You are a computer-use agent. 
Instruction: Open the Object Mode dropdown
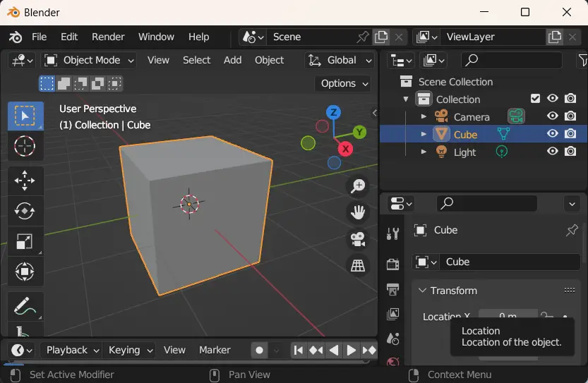89,61
